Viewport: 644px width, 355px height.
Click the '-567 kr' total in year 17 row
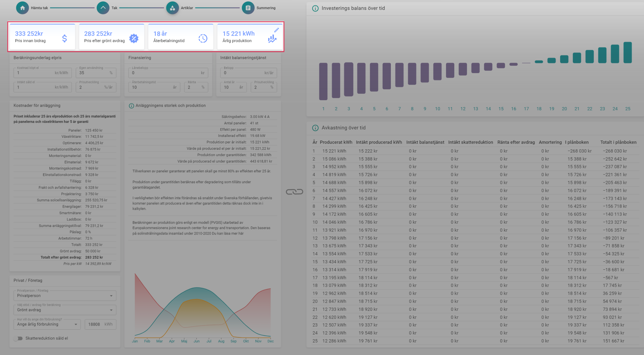pyautogui.click(x=610, y=278)
